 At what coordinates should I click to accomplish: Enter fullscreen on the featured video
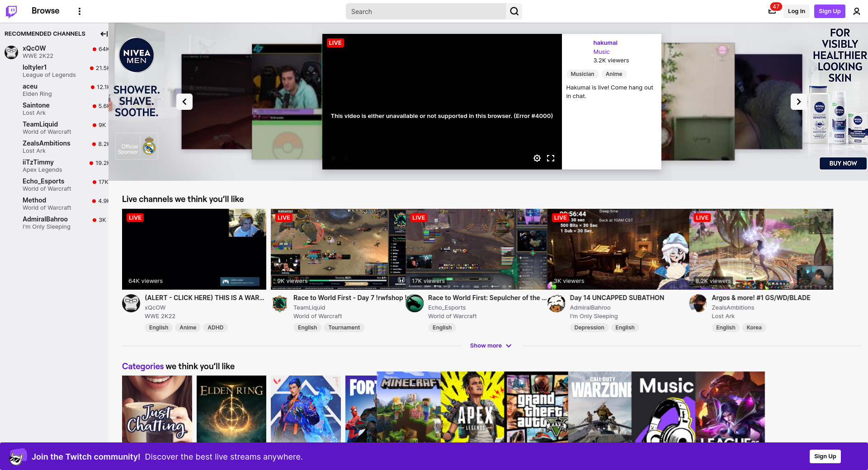tap(550, 158)
